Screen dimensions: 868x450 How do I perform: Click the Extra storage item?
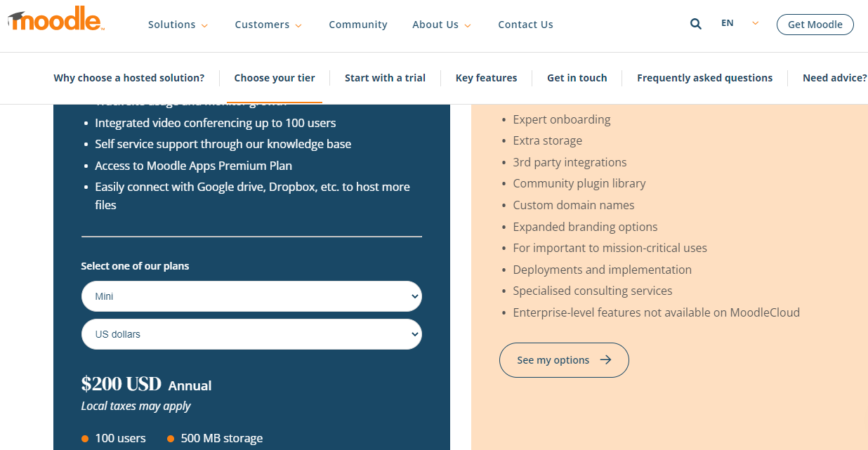pyautogui.click(x=547, y=140)
